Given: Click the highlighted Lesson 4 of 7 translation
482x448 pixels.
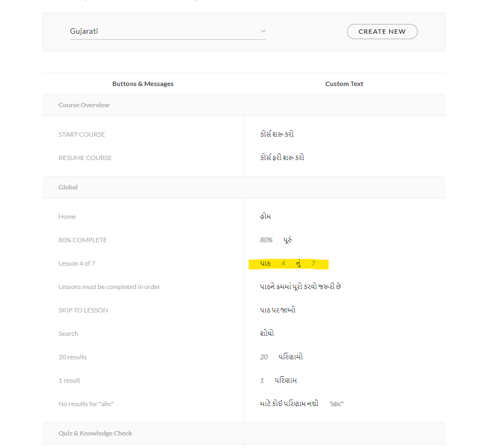Looking at the screenshot, I should (x=288, y=264).
